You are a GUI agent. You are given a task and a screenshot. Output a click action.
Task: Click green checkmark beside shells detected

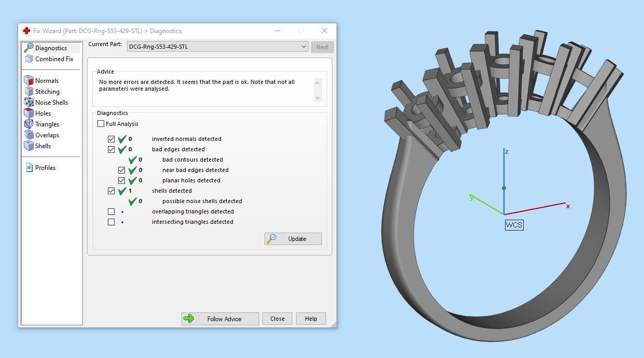tap(122, 191)
